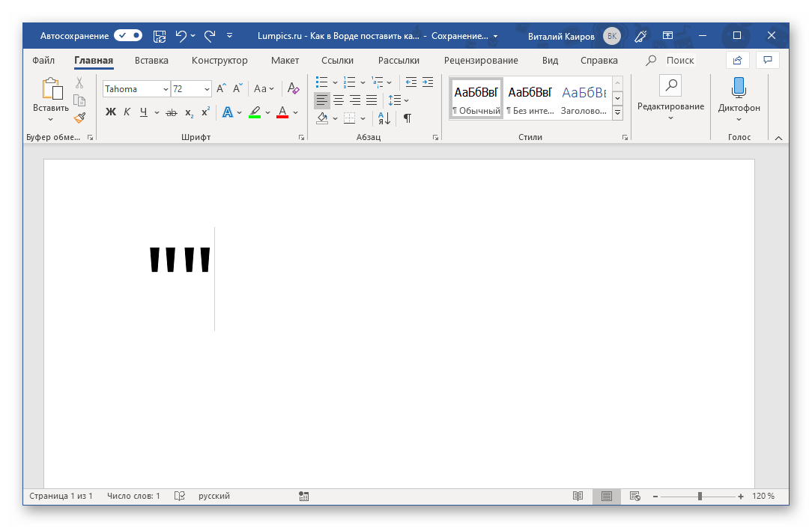Open the font size 72 dropdown

click(207, 89)
